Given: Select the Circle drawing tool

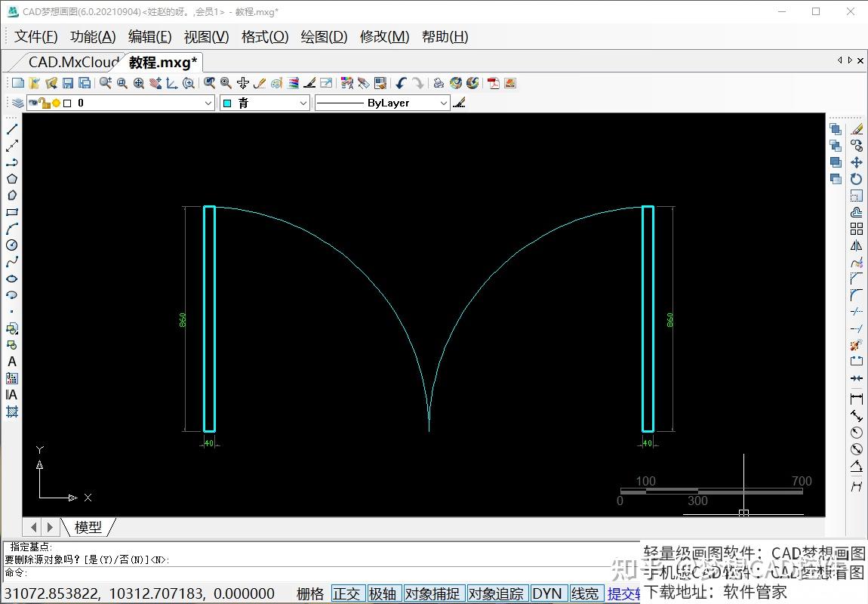Looking at the screenshot, I should click(11, 245).
